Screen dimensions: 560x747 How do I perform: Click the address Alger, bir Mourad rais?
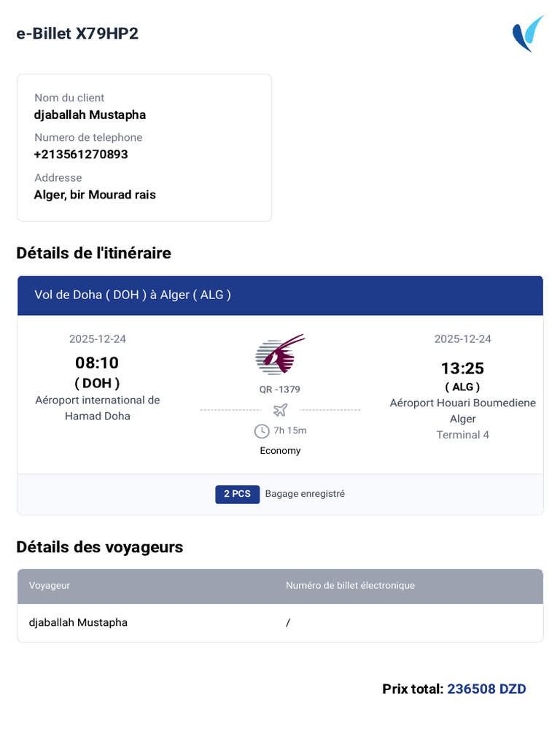(95, 195)
